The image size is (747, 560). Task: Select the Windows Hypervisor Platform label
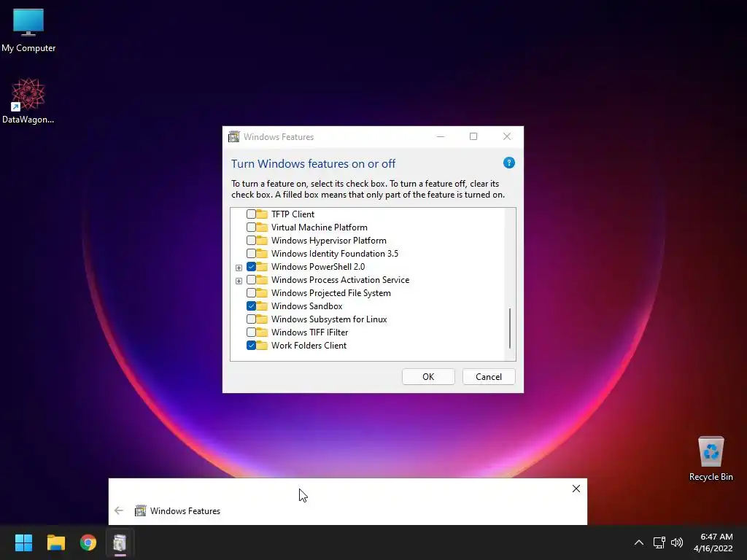coord(329,241)
